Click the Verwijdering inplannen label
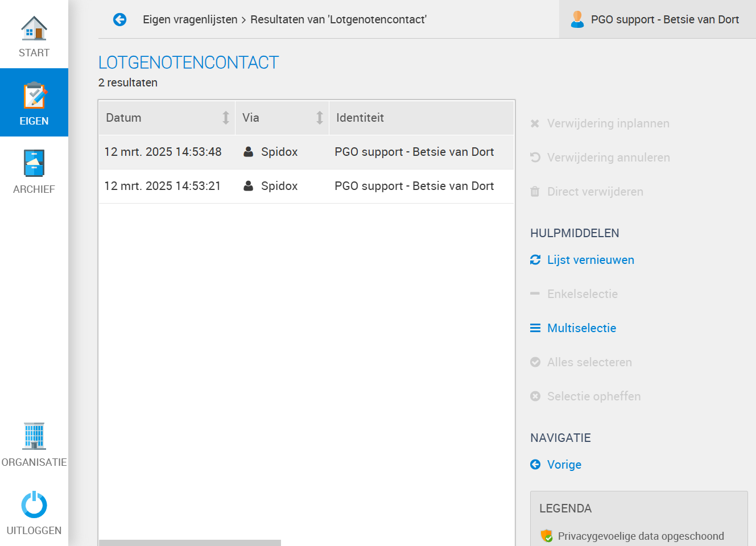This screenshot has width=756, height=546. click(608, 123)
